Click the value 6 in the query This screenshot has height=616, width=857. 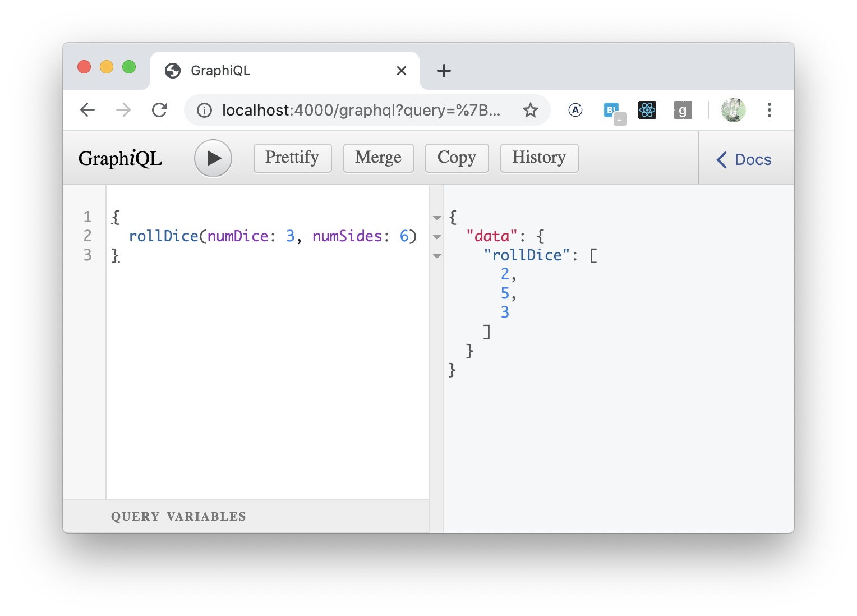click(404, 236)
